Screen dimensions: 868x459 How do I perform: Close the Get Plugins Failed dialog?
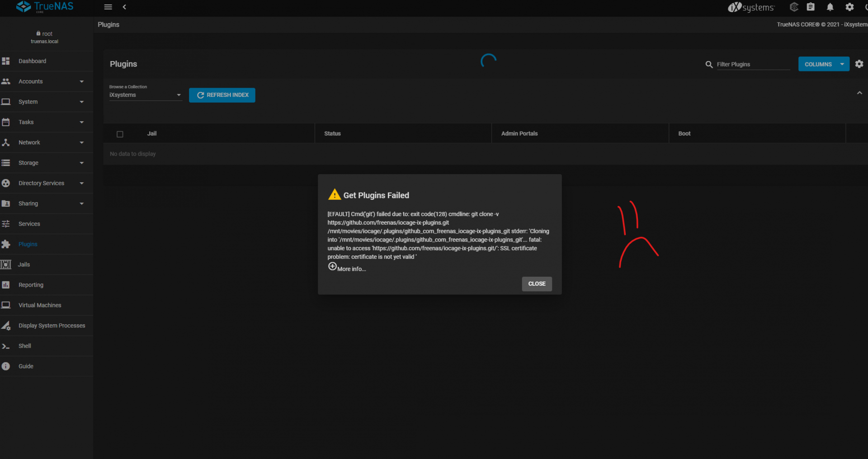pyautogui.click(x=537, y=284)
